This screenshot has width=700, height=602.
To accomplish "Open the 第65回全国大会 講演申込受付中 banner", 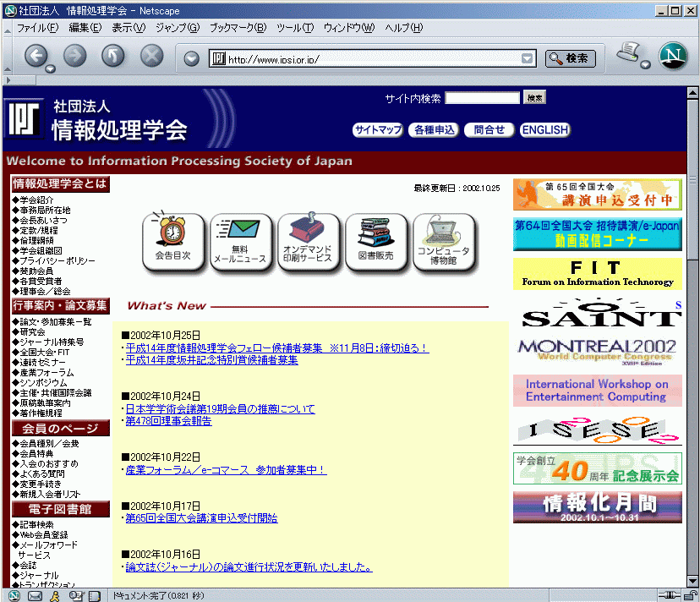I will tap(598, 194).
